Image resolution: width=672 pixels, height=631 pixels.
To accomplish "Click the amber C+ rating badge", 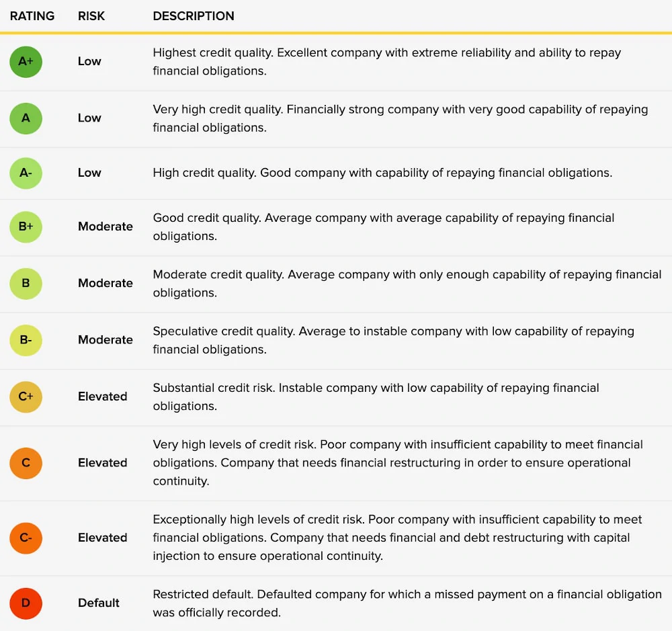I will [26, 397].
